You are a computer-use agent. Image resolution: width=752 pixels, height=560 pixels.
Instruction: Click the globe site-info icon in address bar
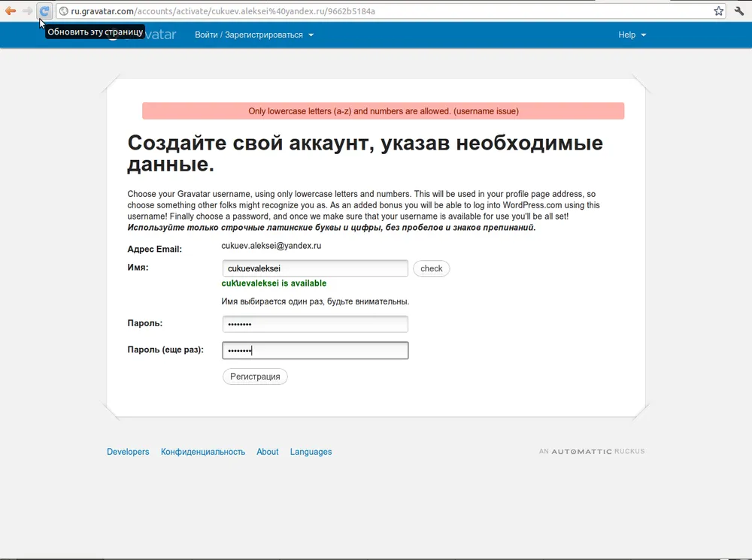coord(63,11)
